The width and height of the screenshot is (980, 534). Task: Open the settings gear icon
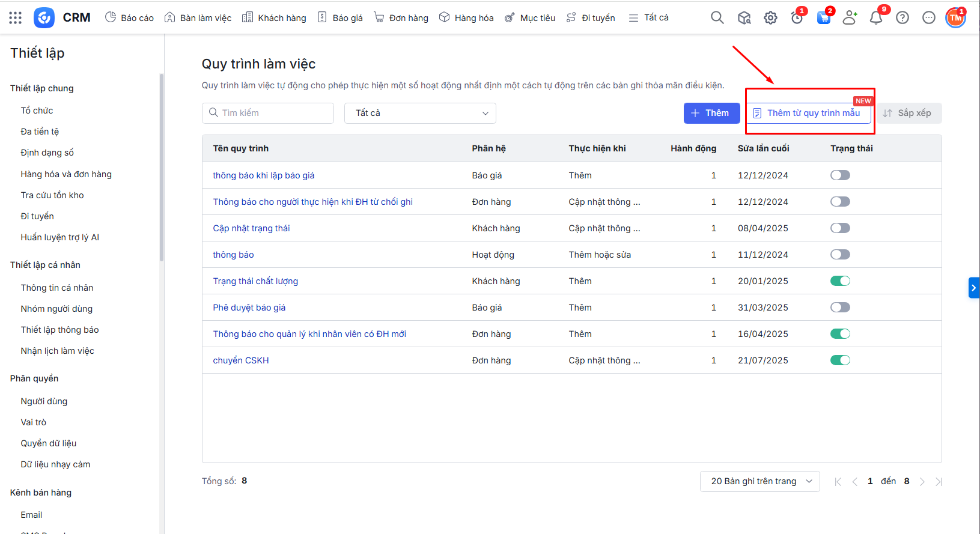tap(770, 18)
